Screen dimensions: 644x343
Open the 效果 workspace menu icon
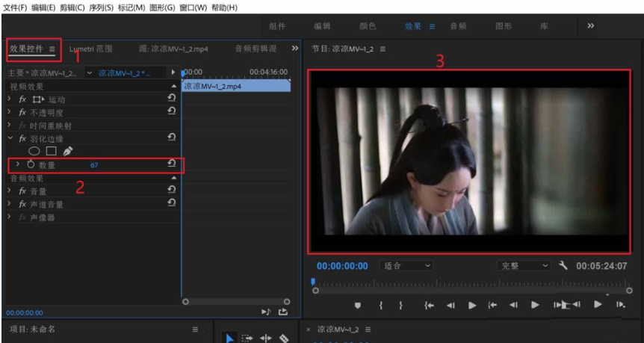tap(432, 26)
